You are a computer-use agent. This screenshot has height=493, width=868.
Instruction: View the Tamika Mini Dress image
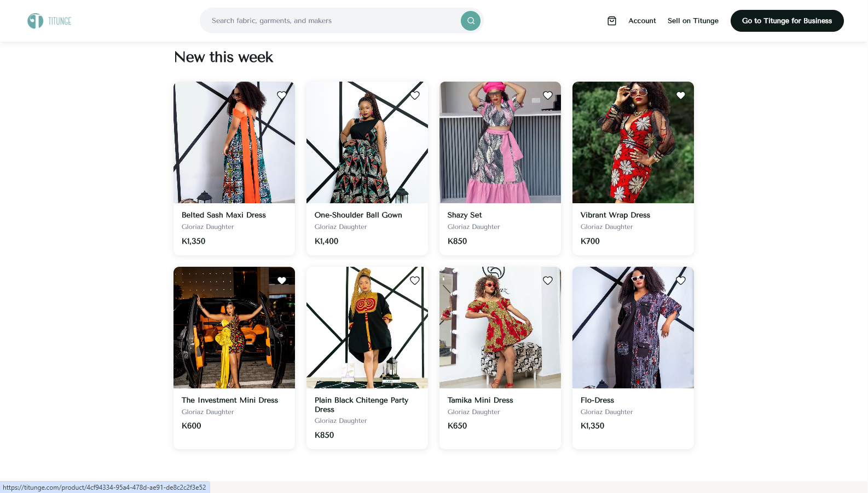pyautogui.click(x=500, y=328)
